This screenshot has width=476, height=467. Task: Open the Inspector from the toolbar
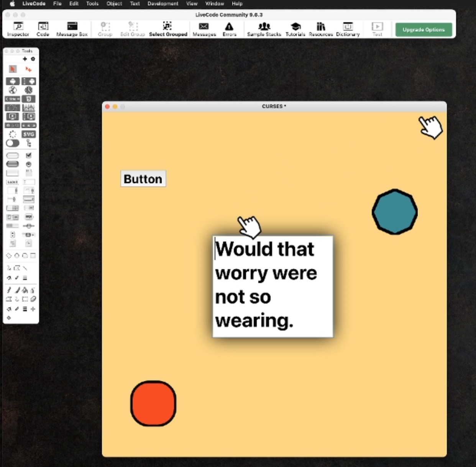(x=18, y=29)
